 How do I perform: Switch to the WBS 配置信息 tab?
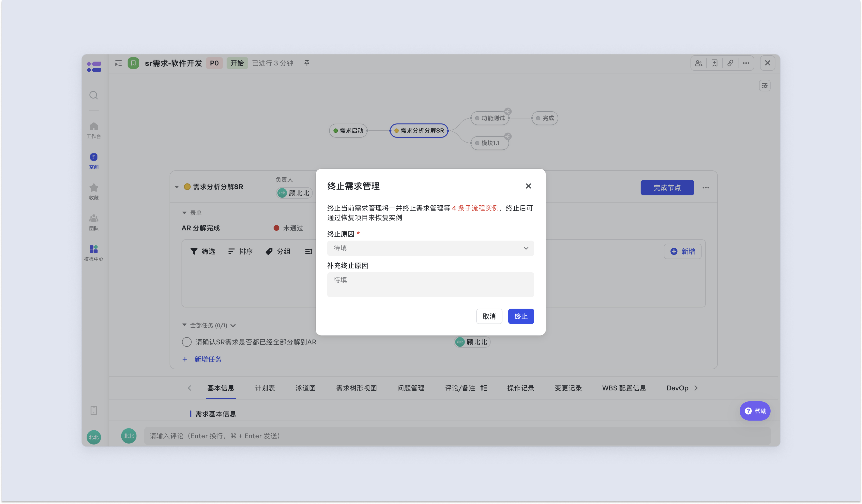click(624, 388)
